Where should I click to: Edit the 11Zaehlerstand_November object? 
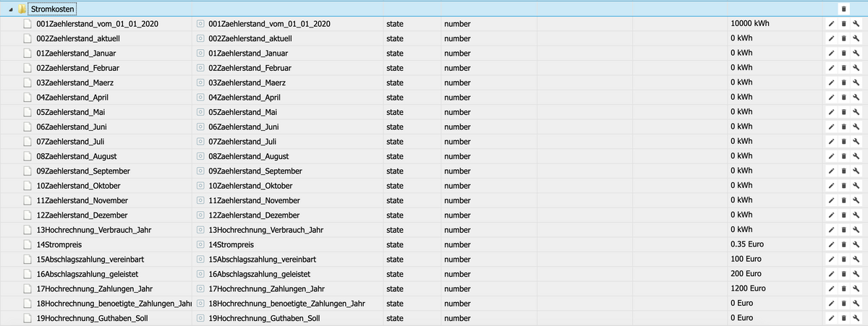831,200
